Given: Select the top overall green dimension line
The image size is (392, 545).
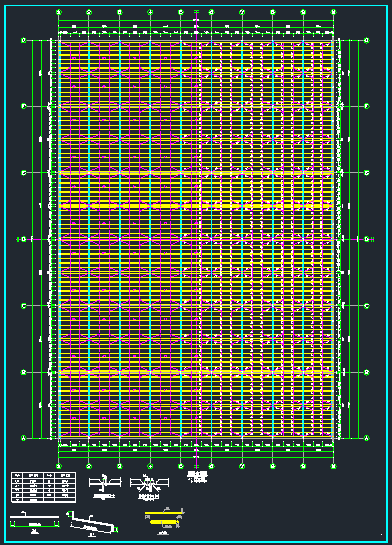Looking at the screenshot, I should tap(196, 21).
